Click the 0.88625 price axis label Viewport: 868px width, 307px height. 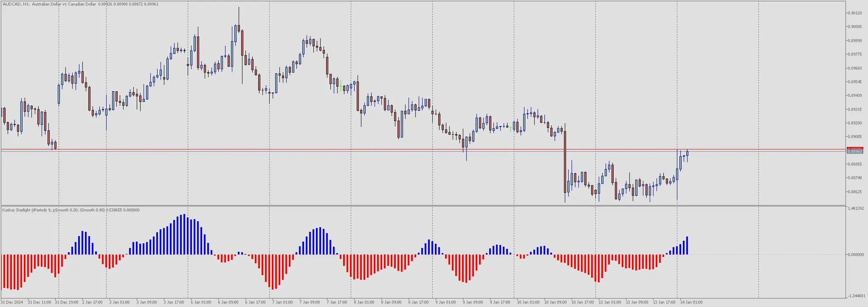[x=854, y=192]
